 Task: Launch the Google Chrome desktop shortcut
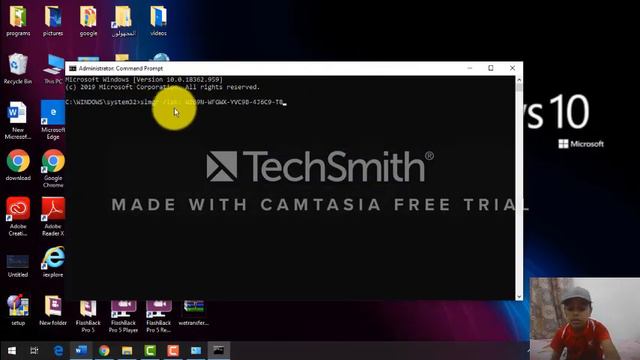pos(53,168)
